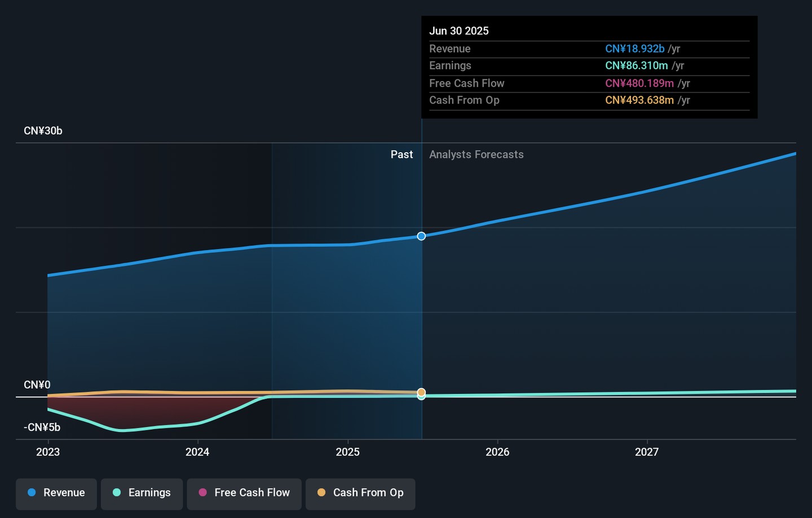Viewport: 812px width, 518px height.
Task: Click the CN¥30b y-axis label
Action: coord(43,131)
